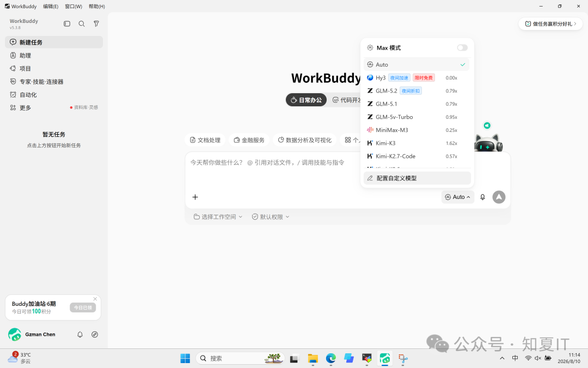The height and width of the screenshot is (368, 588).
Task: Click the 数据分析及可视化 suggestion chip
Action: click(304, 140)
